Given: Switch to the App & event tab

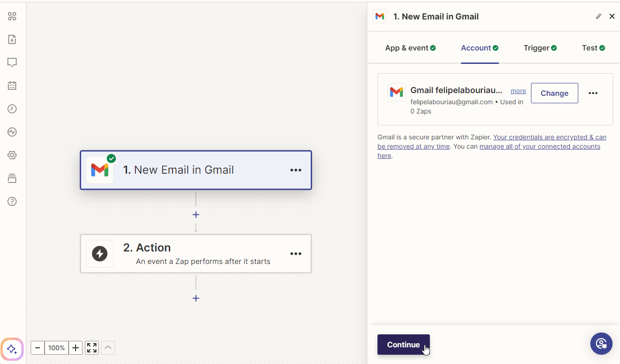Looking at the screenshot, I should [x=410, y=48].
